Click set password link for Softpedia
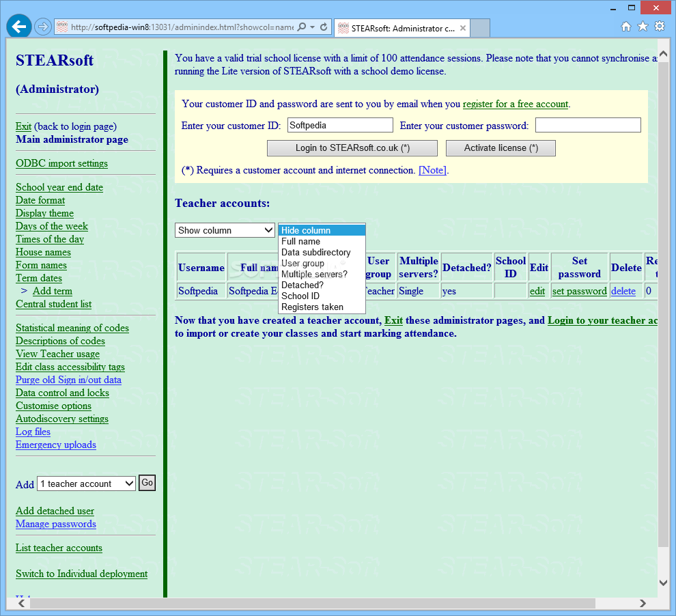The image size is (676, 616). pos(580,291)
